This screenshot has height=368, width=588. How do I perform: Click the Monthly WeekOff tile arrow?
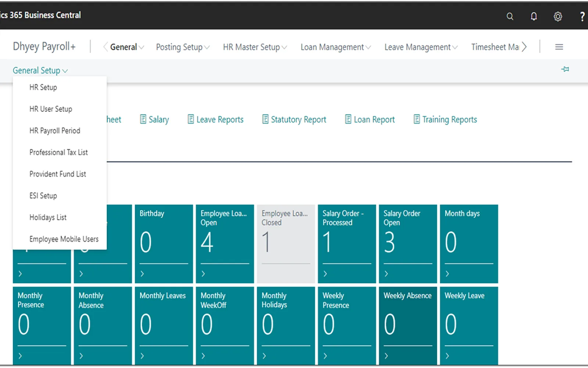click(x=203, y=356)
